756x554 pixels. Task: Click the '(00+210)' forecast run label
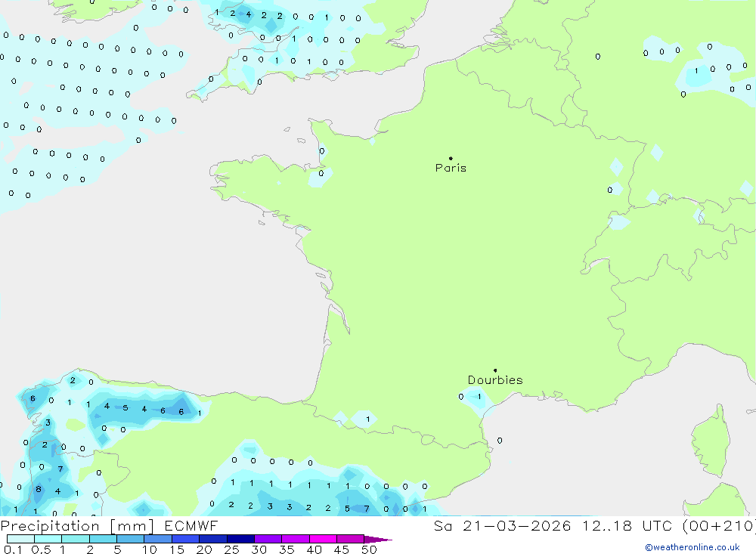[720, 526]
